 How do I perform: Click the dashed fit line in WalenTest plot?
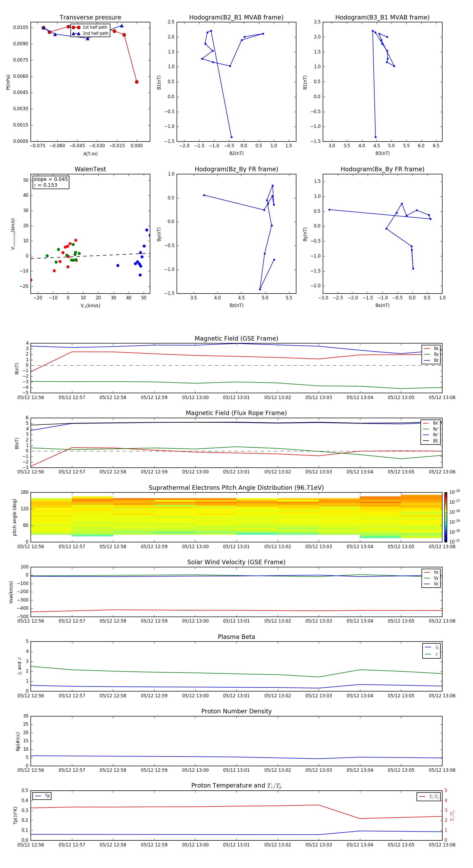[90, 256]
